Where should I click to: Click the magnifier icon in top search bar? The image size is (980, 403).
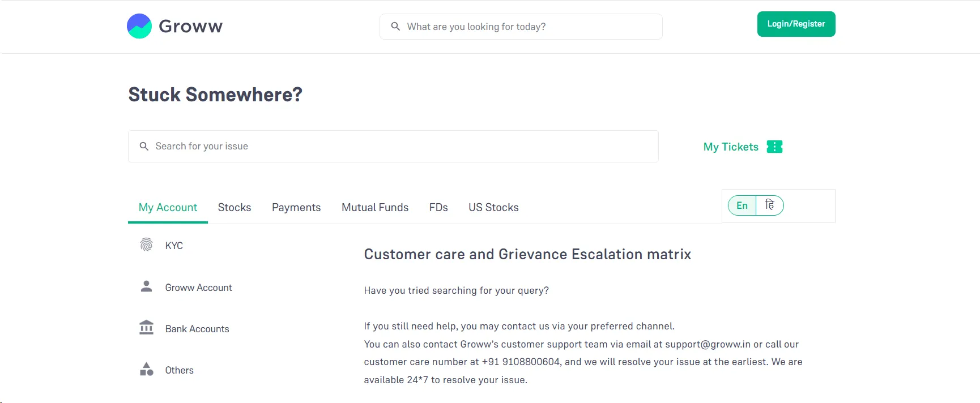coord(395,27)
